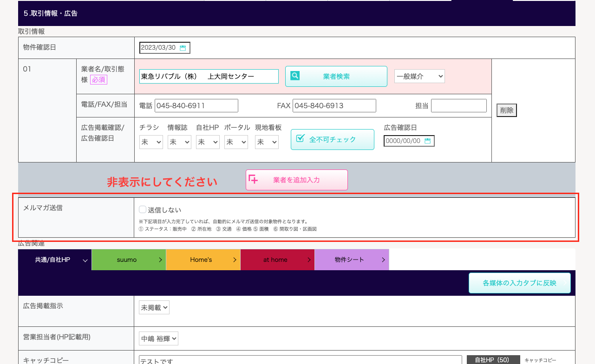Click chevron arrow on 物件シート tab
595x364 pixels.
click(383, 260)
